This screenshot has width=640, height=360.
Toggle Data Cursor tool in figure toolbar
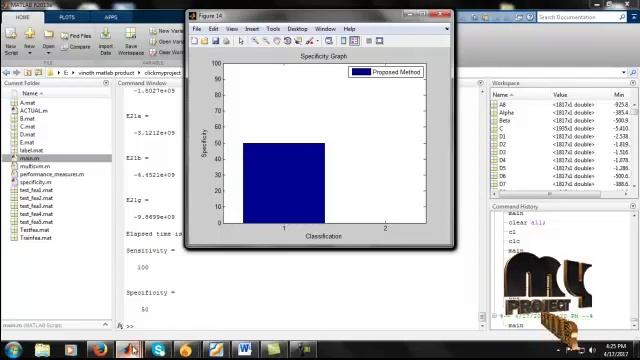pos(298,41)
